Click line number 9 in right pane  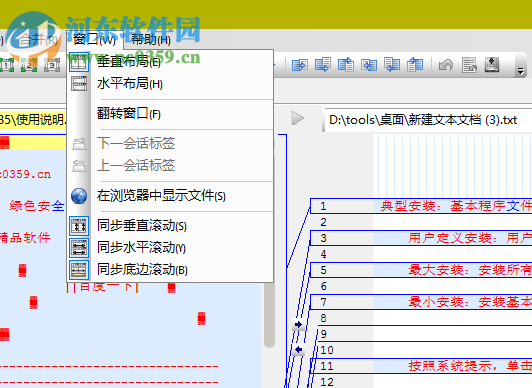323,334
